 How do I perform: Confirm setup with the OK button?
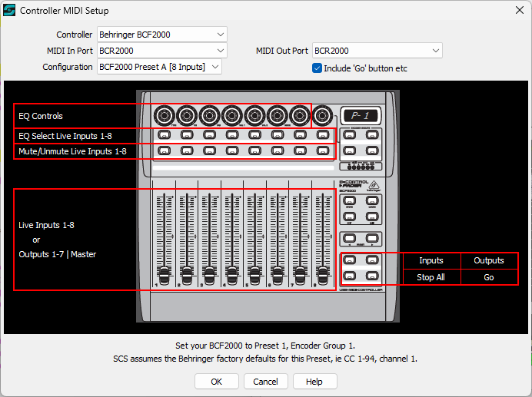point(217,382)
